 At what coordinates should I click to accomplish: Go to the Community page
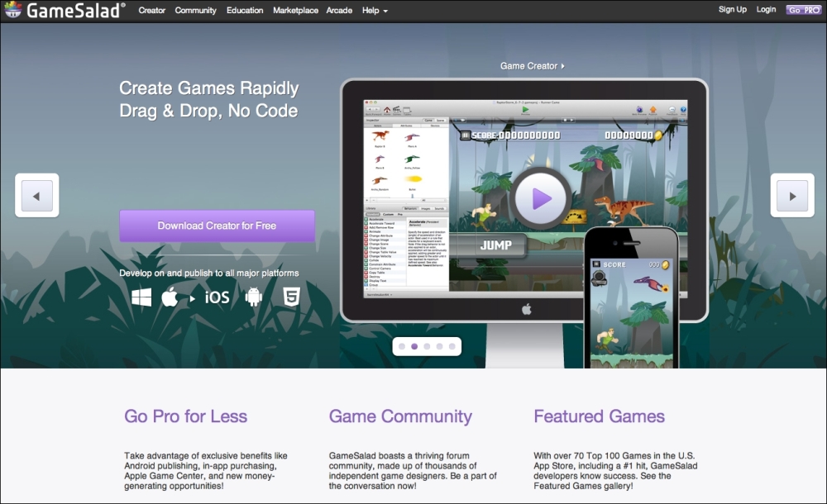click(x=196, y=10)
